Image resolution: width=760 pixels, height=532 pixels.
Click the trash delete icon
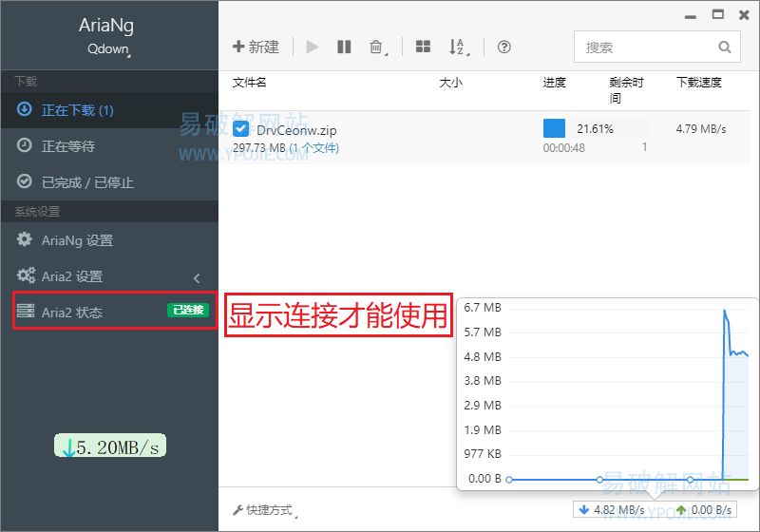376,47
